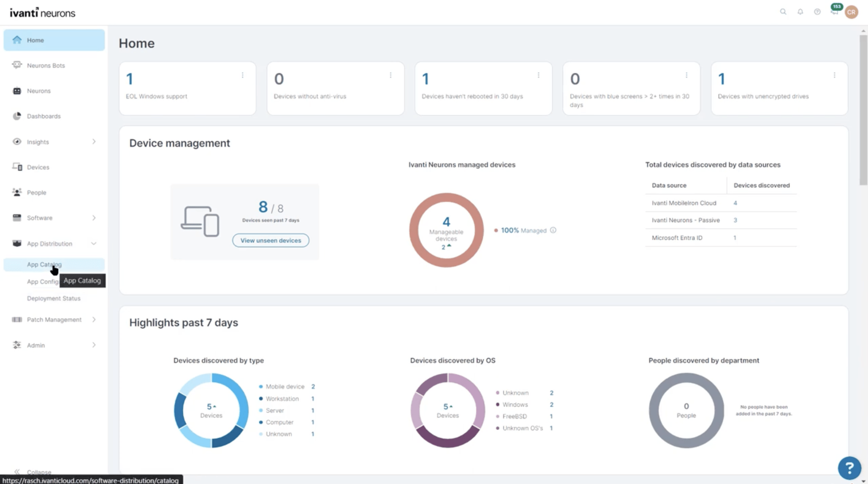The width and height of the screenshot is (868, 484).
Task: Open the Devices without anti-virus card menu
Action: [391, 75]
